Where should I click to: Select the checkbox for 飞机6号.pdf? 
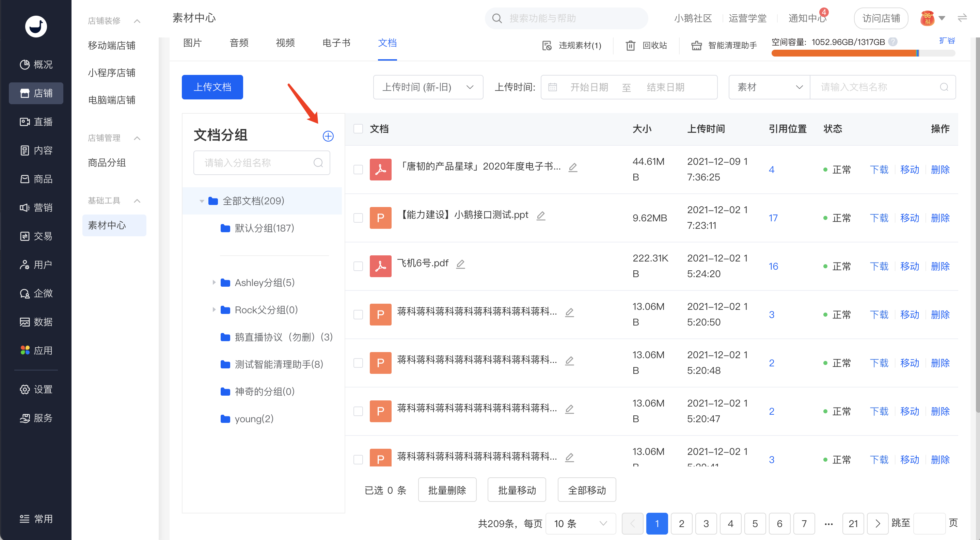(x=358, y=266)
